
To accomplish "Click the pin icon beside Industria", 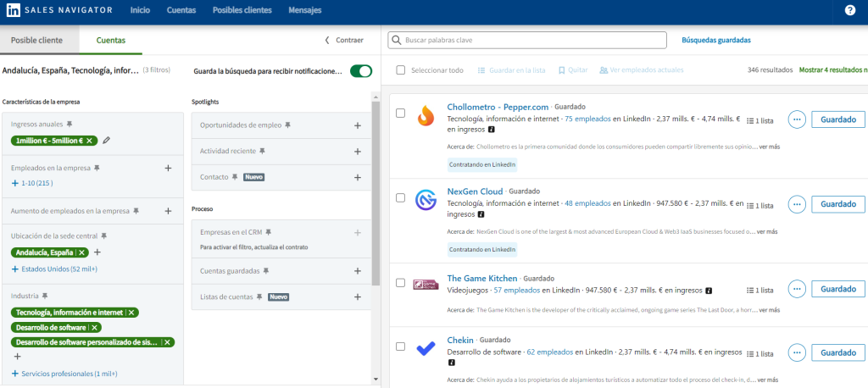I will pyautogui.click(x=46, y=296).
